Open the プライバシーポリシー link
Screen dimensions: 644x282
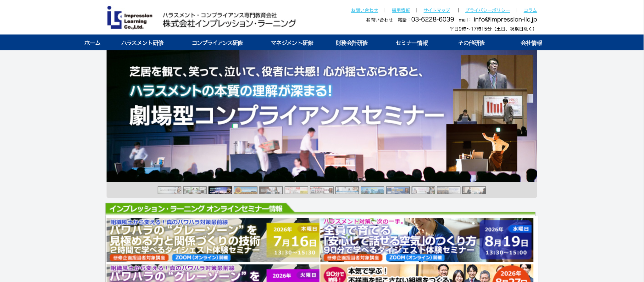point(487,10)
